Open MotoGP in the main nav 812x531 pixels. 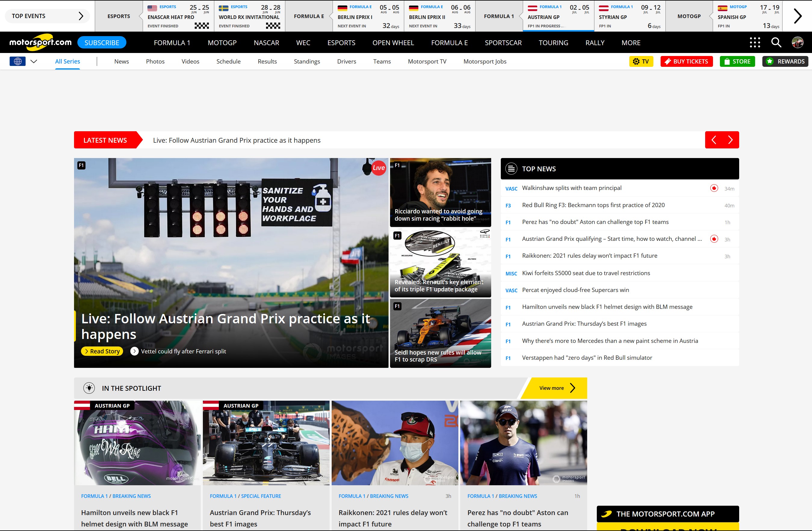[222, 43]
